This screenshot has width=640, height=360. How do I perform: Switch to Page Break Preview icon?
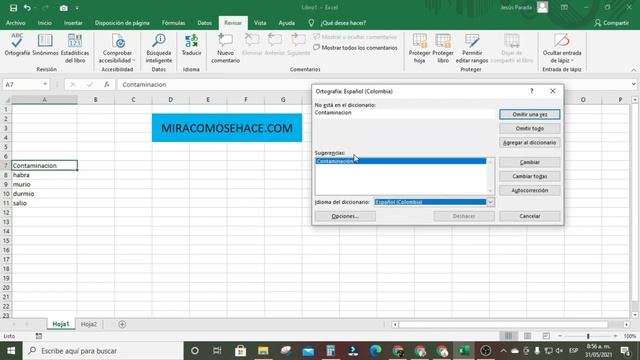(x=546, y=336)
